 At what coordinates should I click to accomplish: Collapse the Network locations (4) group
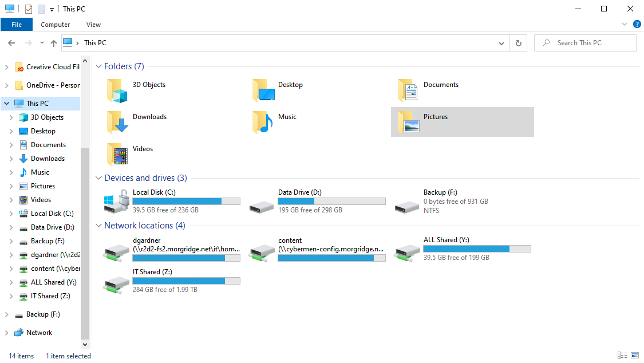click(98, 226)
